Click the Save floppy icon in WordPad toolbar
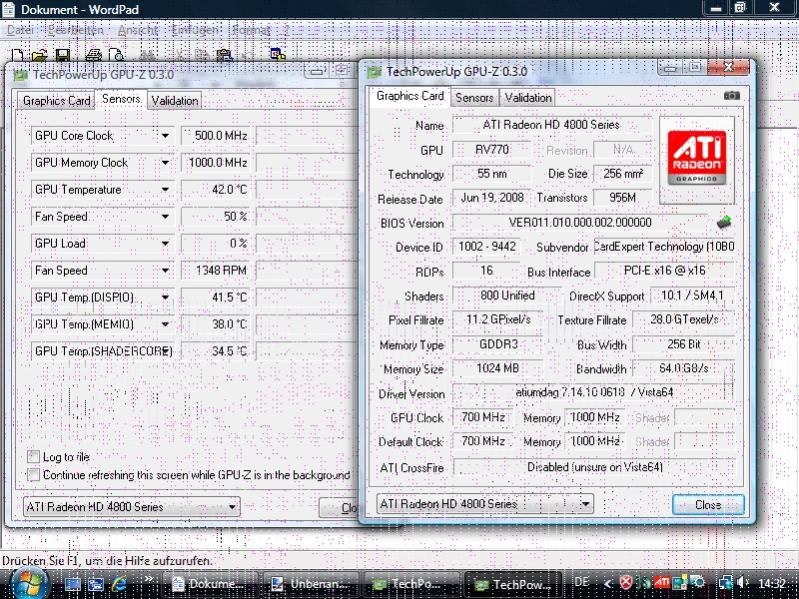Viewport: 799px width, 599px height. (62, 55)
